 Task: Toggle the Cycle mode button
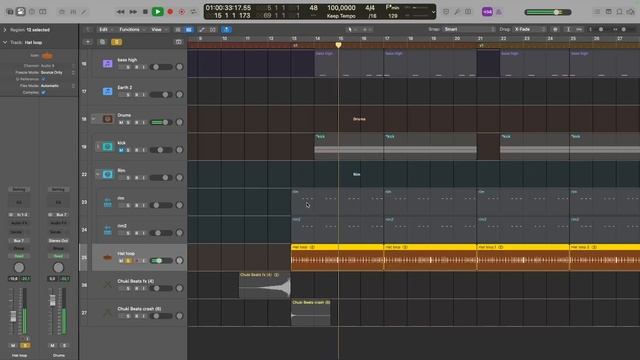[x=193, y=12]
